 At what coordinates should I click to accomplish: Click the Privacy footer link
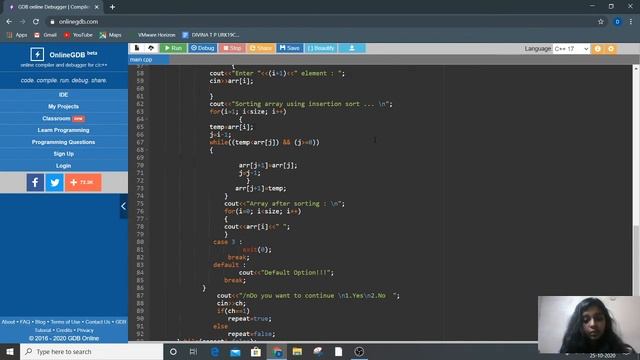click(x=85, y=330)
